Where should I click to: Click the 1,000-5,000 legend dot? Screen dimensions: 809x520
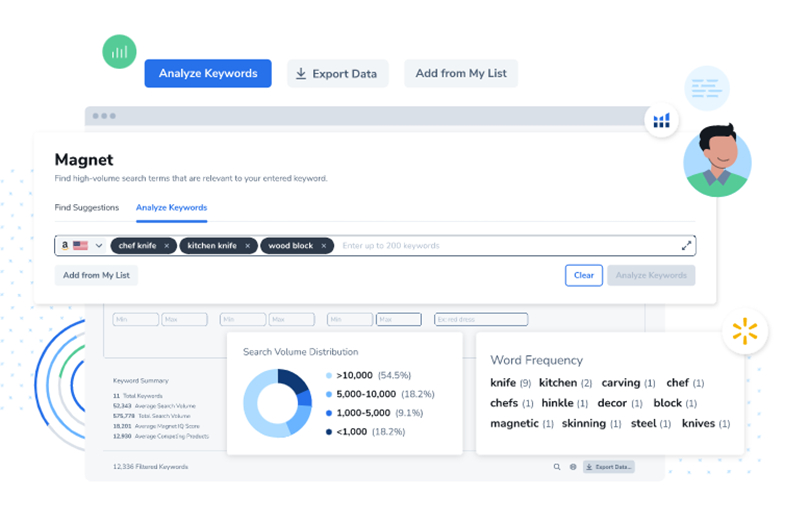(x=329, y=413)
